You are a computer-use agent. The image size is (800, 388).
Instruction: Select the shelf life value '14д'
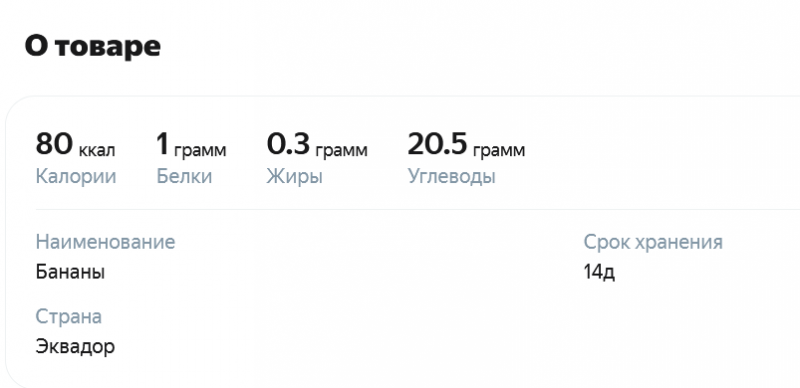pyautogui.click(x=599, y=273)
